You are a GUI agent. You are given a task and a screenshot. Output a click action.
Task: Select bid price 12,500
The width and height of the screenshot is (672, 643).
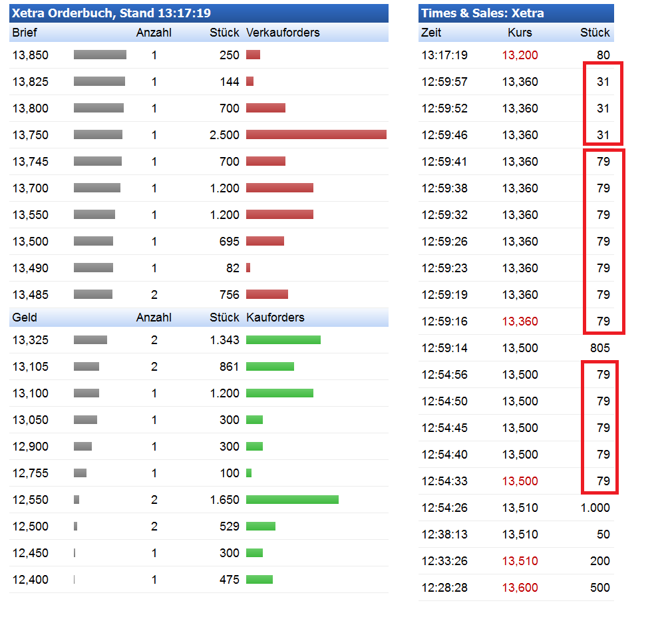pos(31,527)
